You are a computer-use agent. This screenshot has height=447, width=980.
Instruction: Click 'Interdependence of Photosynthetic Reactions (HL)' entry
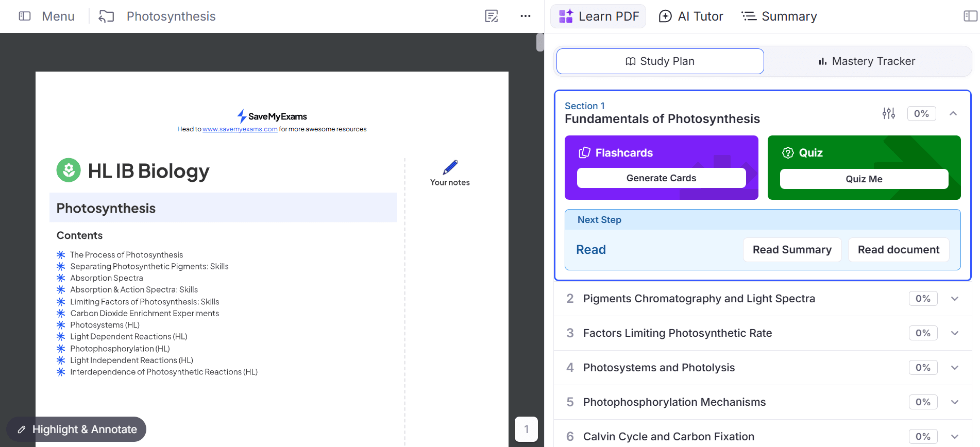click(164, 372)
